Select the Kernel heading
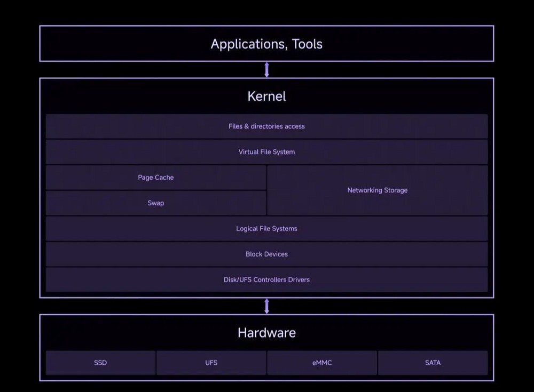The height and width of the screenshot is (392, 534). pyautogui.click(x=266, y=97)
